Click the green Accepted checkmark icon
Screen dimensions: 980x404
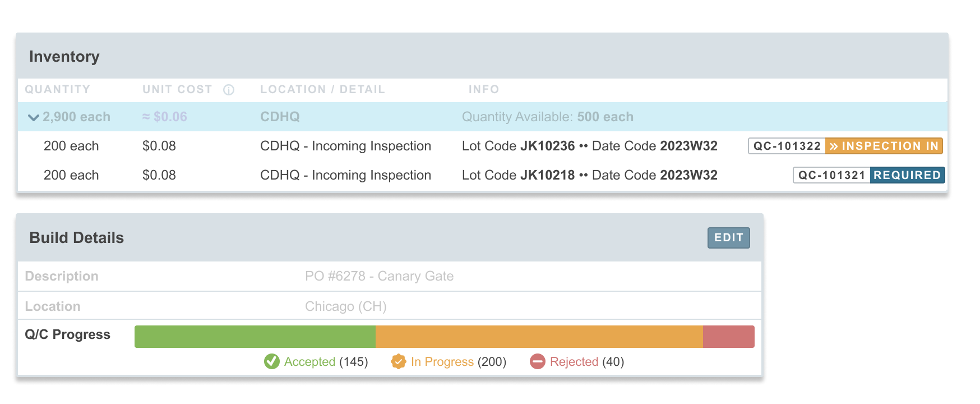pyautogui.click(x=272, y=361)
